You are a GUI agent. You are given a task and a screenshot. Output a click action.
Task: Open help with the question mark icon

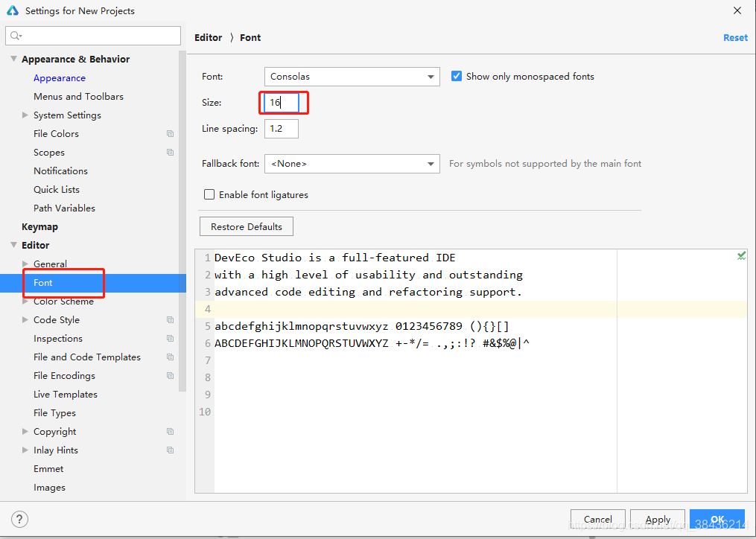pyautogui.click(x=19, y=519)
